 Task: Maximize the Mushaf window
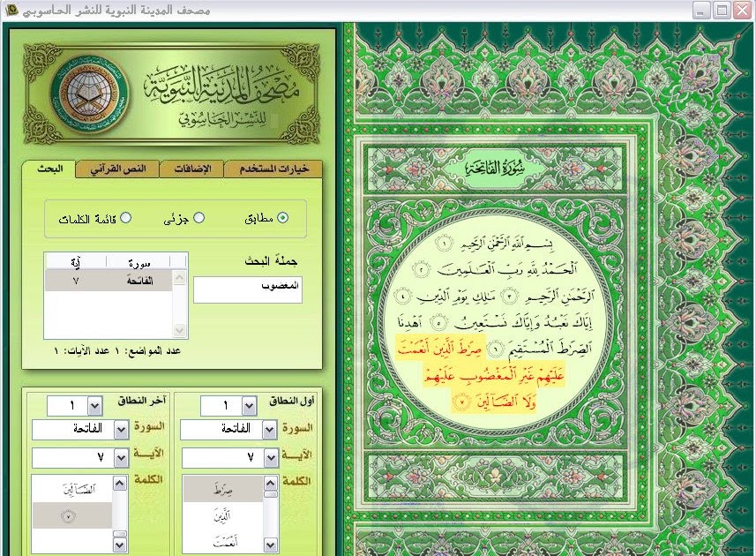click(722, 10)
